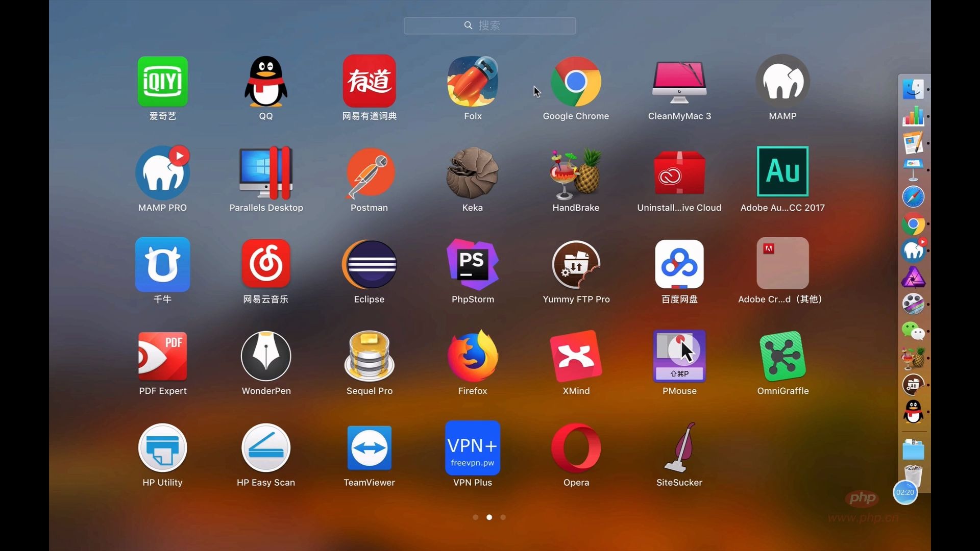Launch Adobe Audition CC 2017
The image size is (980, 551).
(782, 171)
